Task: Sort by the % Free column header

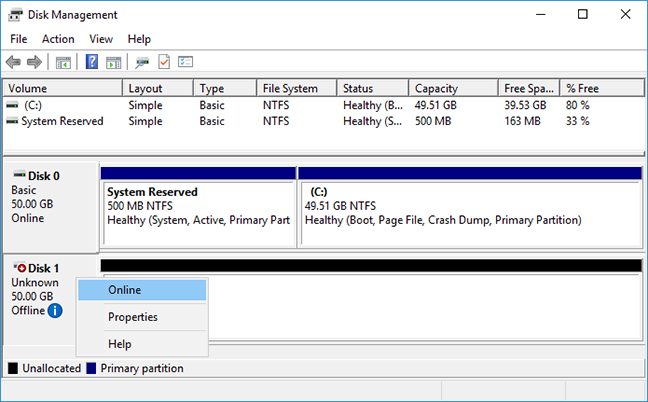Action: point(602,88)
